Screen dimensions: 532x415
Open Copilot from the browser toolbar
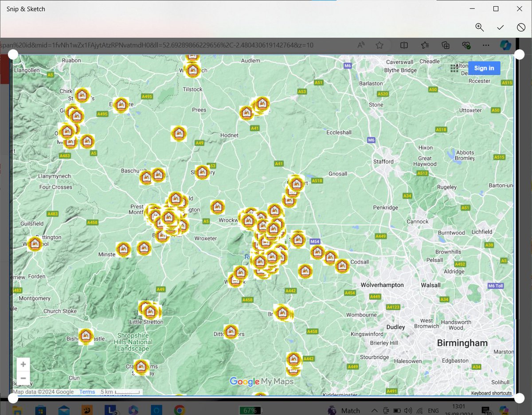506,45
